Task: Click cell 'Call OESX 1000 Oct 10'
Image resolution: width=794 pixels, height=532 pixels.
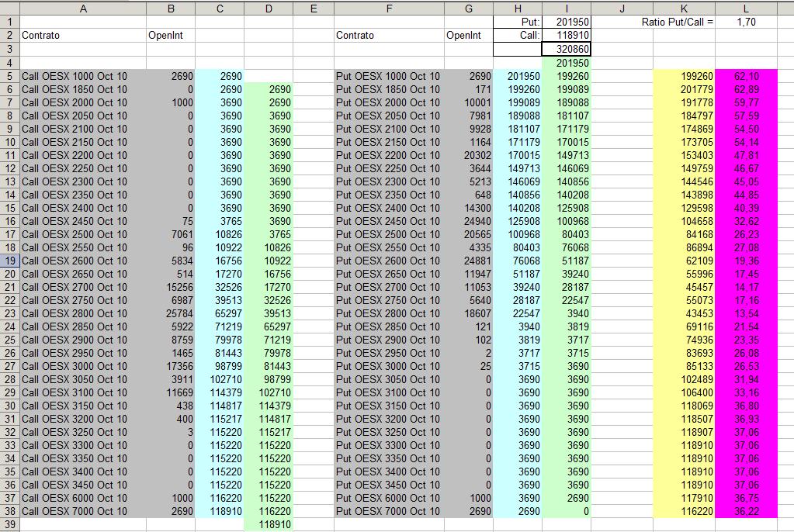Action: (83, 76)
